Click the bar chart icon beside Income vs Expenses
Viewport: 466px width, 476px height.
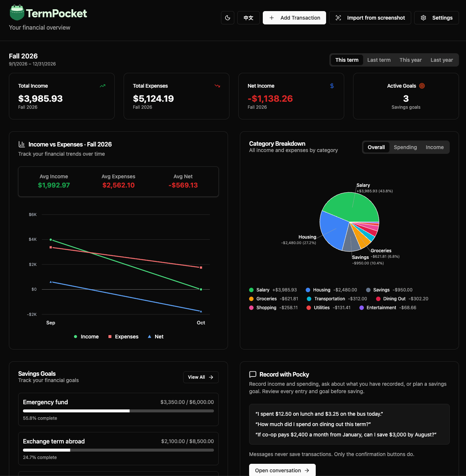pyautogui.click(x=22, y=144)
